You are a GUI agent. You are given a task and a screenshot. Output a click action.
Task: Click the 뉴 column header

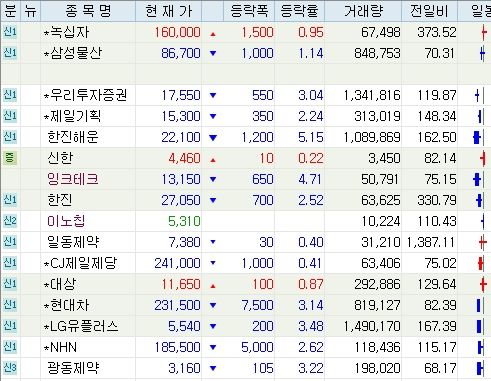[x=30, y=11]
